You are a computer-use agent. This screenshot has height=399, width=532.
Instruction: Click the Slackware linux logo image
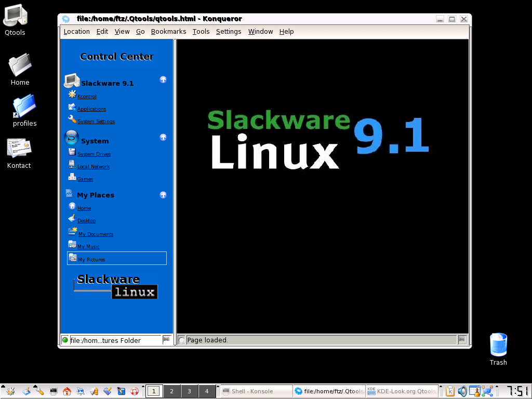point(115,286)
